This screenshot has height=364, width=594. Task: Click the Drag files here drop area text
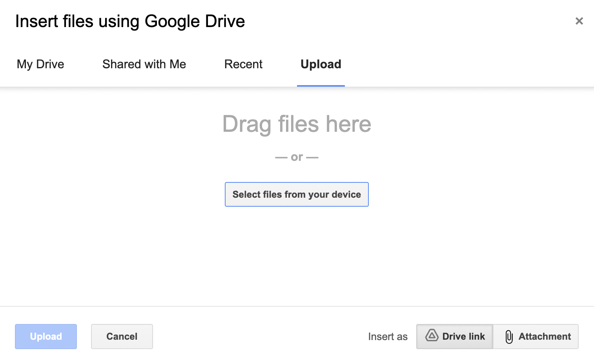click(297, 124)
